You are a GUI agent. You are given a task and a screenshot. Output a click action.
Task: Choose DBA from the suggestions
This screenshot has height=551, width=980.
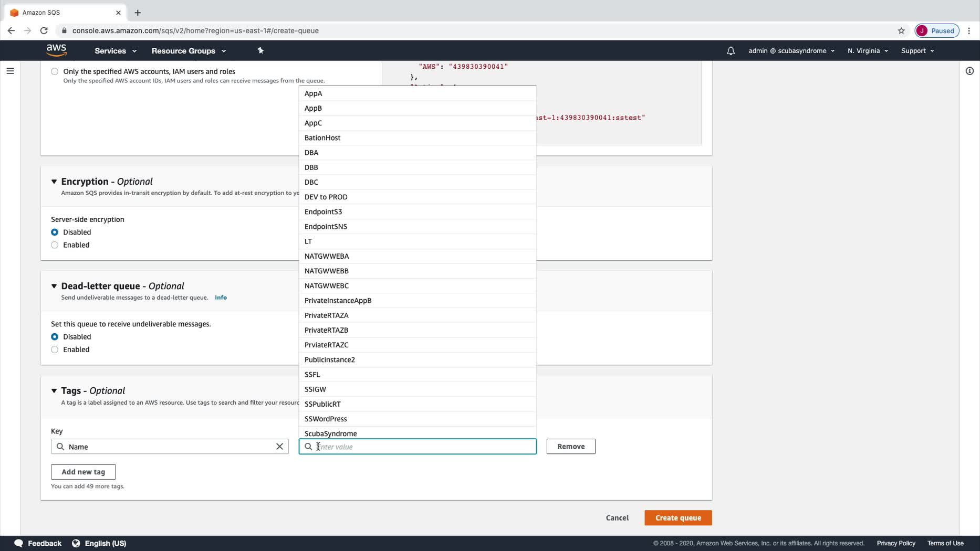click(418, 152)
